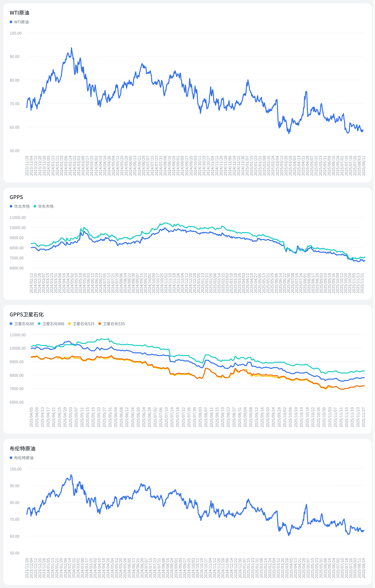Click the teal marker dot for 卫星石化888
Viewport: 375px width, 588px height.
[39, 324]
